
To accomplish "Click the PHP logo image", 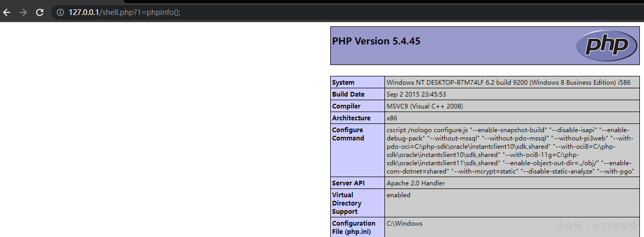I will pyautogui.click(x=607, y=45).
